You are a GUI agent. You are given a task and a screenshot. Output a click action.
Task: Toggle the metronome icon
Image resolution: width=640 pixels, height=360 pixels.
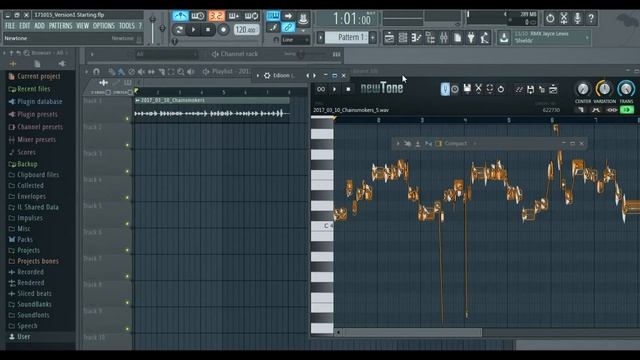point(180,16)
